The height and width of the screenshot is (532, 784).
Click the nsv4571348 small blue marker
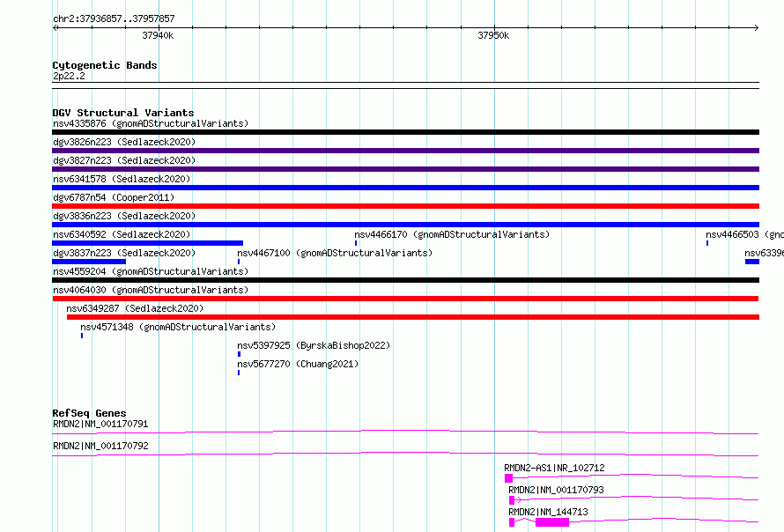click(x=82, y=336)
